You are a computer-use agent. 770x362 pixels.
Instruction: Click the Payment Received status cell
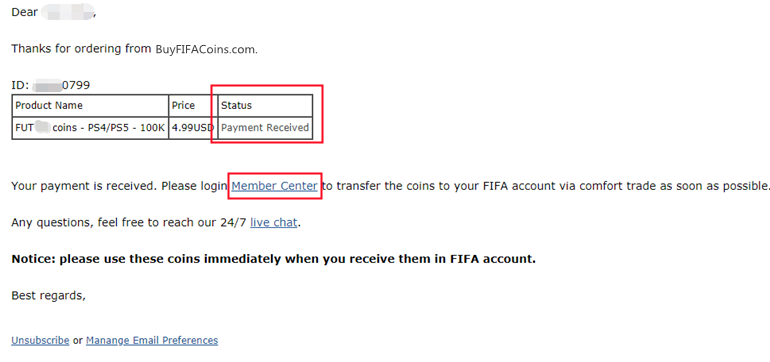[265, 128]
